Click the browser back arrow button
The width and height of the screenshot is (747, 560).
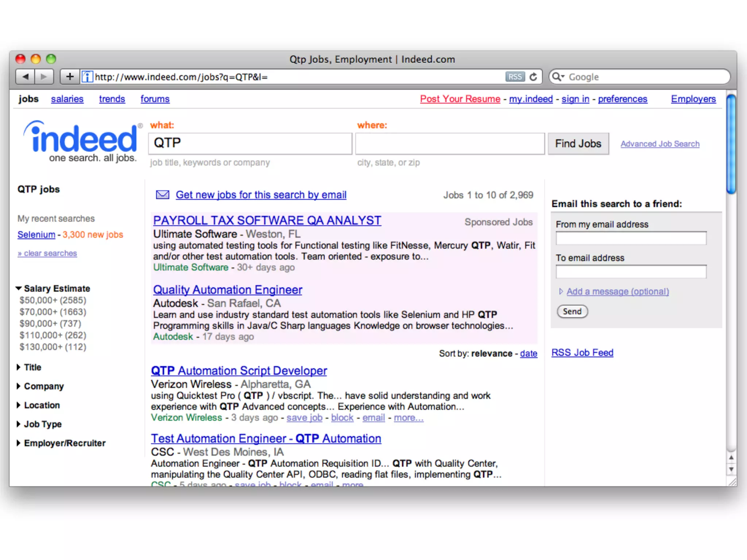click(x=25, y=77)
